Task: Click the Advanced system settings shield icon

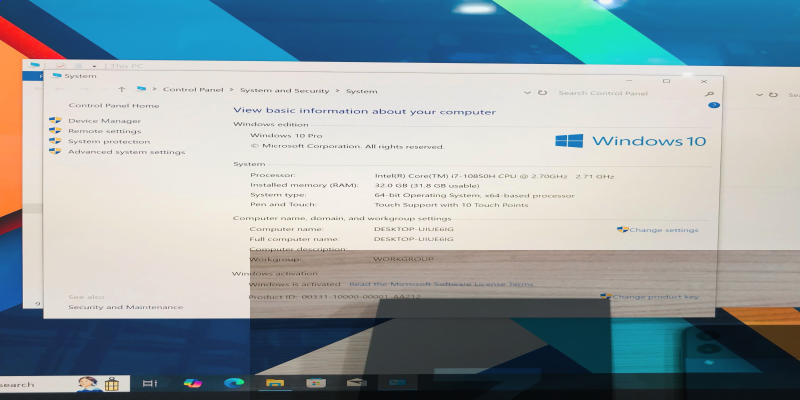Action: pyautogui.click(x=55, y=152)
